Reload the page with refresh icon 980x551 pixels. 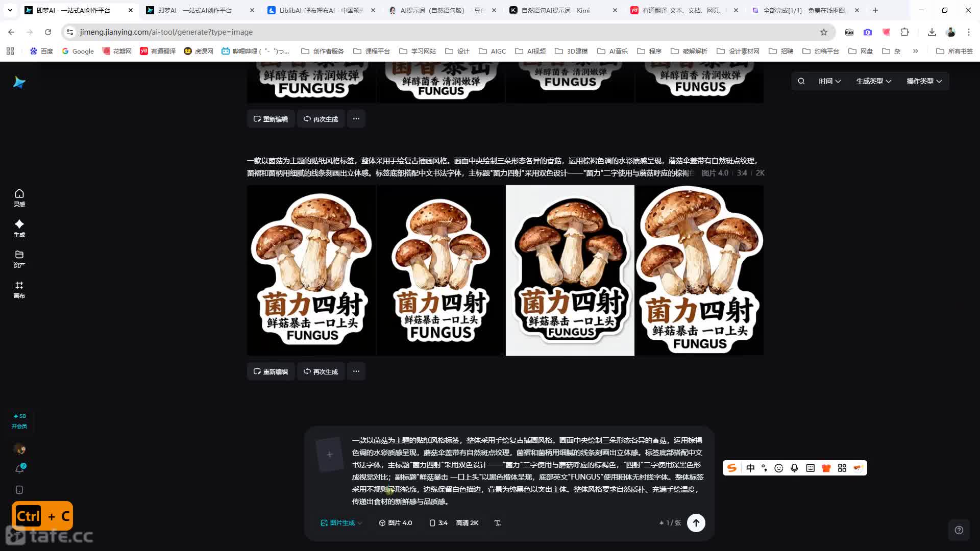[x=48, y=32]
